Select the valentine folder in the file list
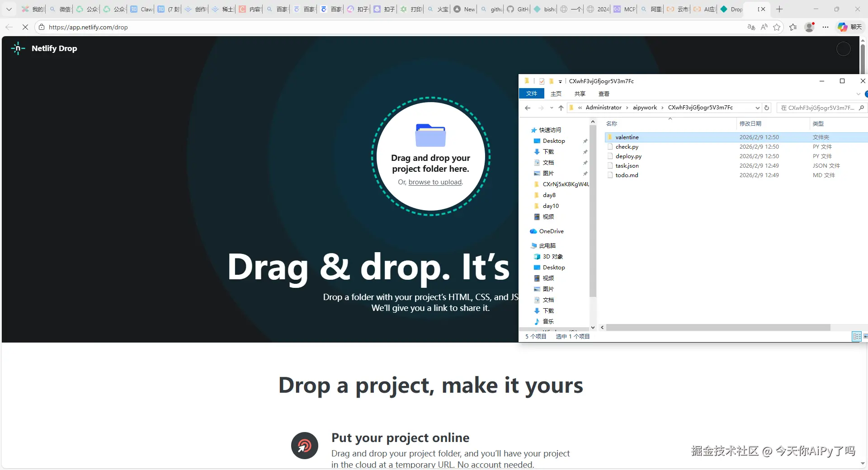 tap(736, 137)
